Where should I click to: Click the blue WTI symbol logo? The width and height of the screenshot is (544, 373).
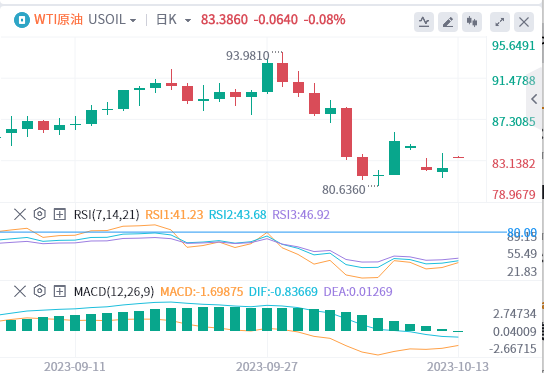point(22,20)
